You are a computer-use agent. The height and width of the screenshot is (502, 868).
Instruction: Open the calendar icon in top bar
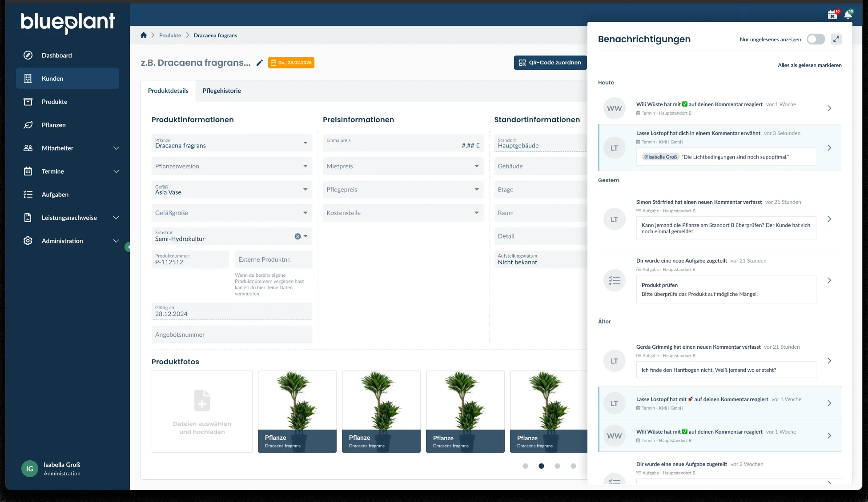coord(832,15)
